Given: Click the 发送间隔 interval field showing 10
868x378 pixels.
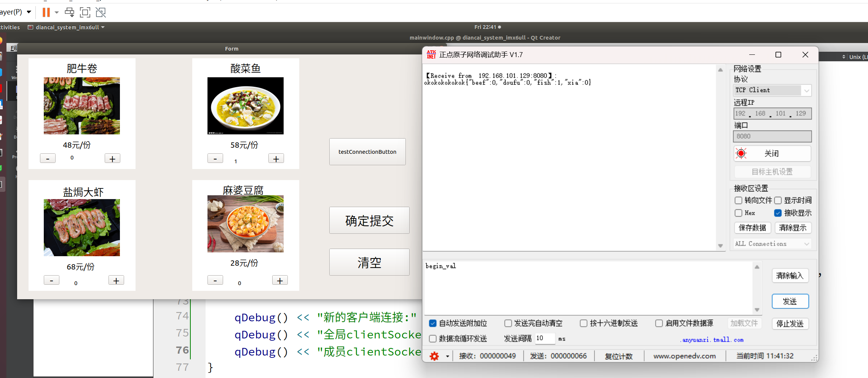Looking at the screenshot, I should click(x=545, y=338).
